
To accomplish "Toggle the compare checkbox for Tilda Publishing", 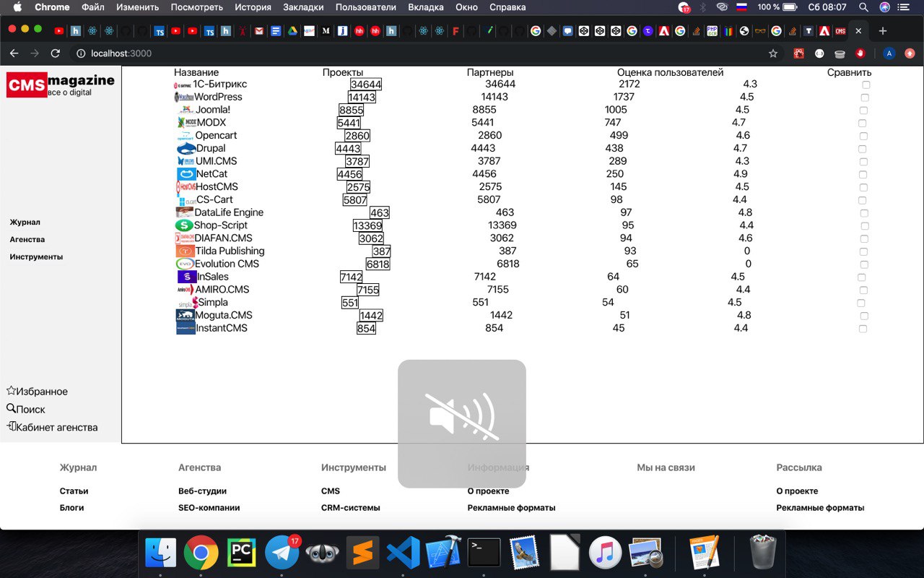I will (x=863, y=252).
